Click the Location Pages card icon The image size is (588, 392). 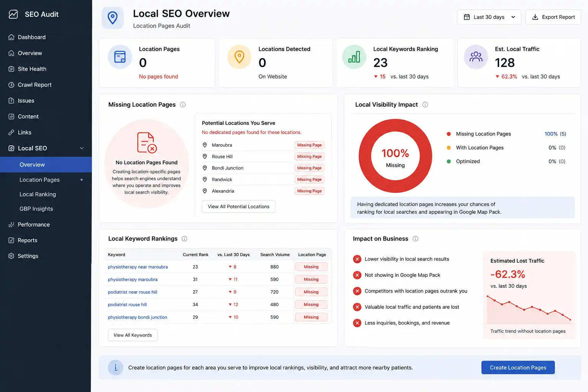(x=120, y=57)
